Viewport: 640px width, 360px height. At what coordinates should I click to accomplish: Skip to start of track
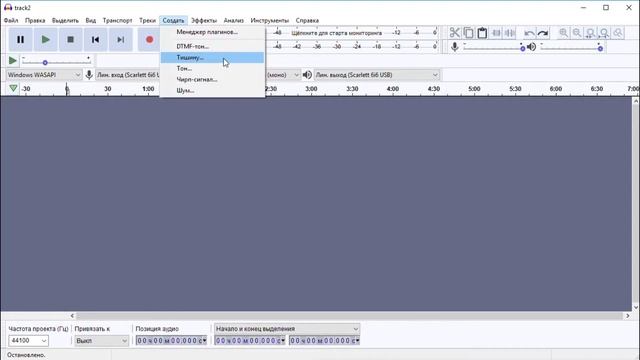(x=96, y=40)
